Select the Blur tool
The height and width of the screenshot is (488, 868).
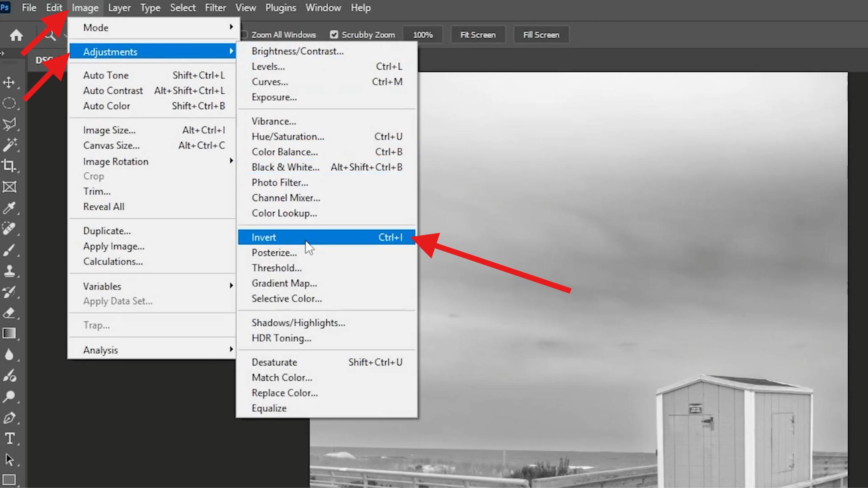click(x=9, y=355)
